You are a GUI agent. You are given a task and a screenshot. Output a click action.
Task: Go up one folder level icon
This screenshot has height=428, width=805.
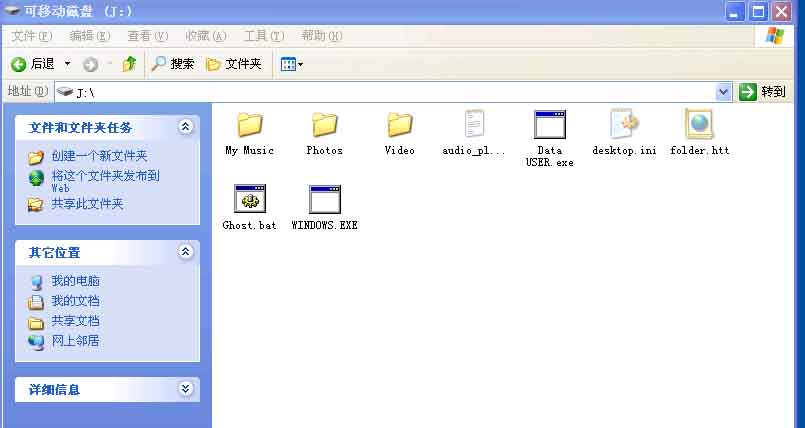click(129, 64)
